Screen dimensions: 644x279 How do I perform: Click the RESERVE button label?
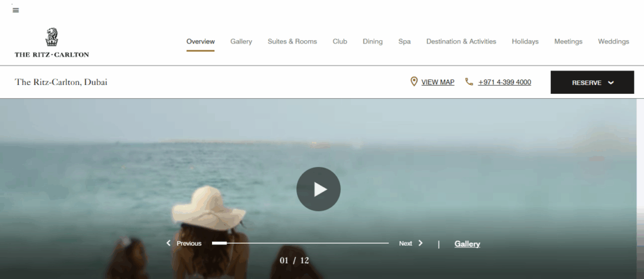(x=587, y=83)
